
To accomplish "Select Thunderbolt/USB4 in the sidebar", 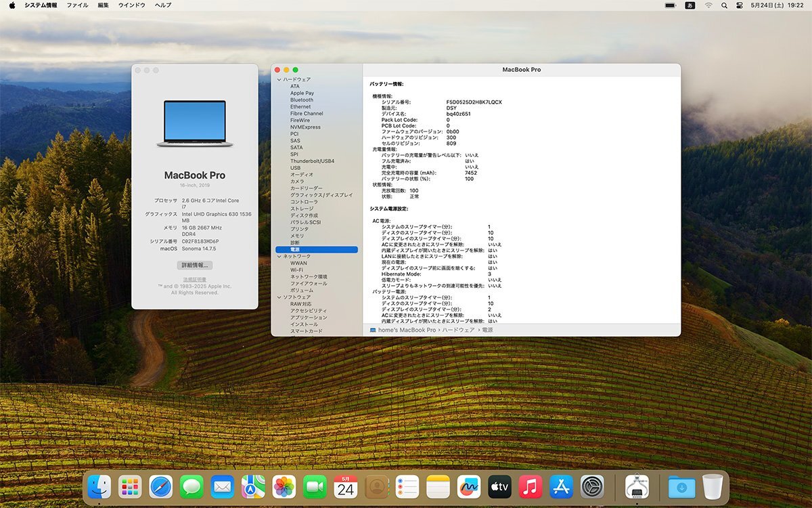I will pyautogui.click(x=312, y=161).
